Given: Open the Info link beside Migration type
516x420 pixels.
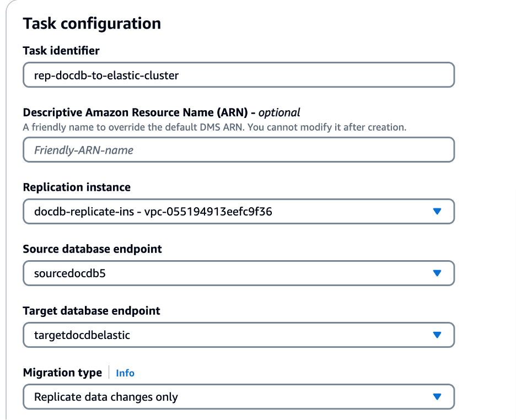Looking at the screenshot, I should tap(125, 373).
